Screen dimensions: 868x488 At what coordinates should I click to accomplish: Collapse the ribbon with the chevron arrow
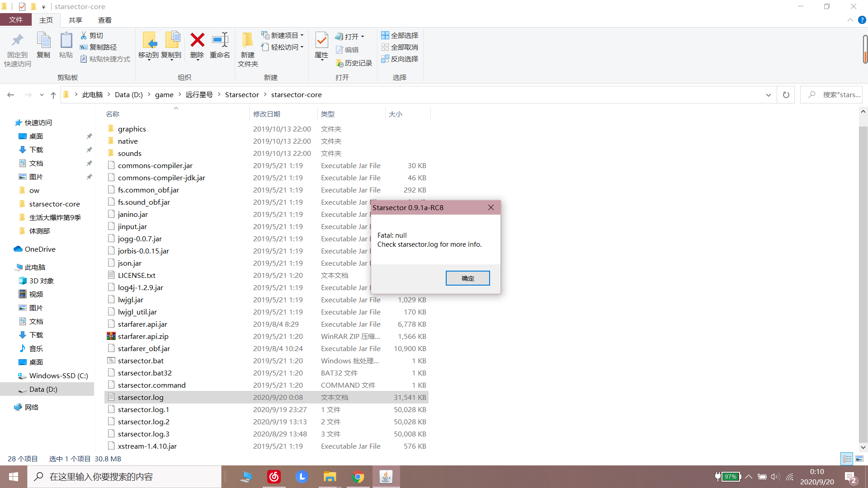pos(850,20)
